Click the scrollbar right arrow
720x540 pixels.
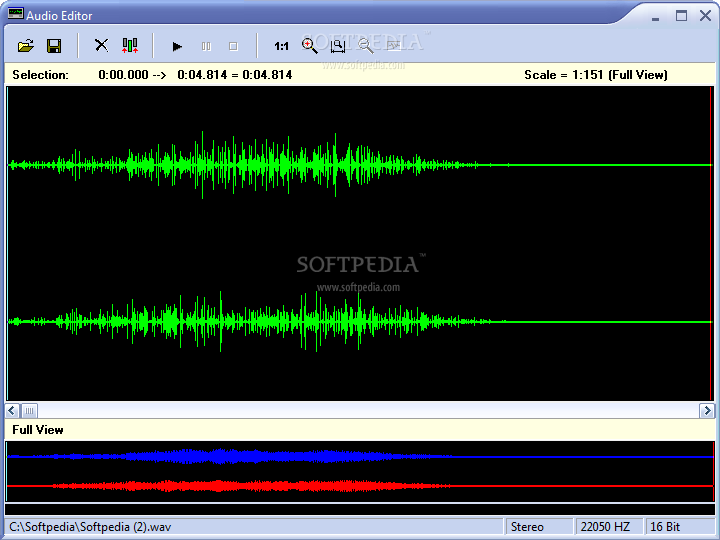pos(707,410)
